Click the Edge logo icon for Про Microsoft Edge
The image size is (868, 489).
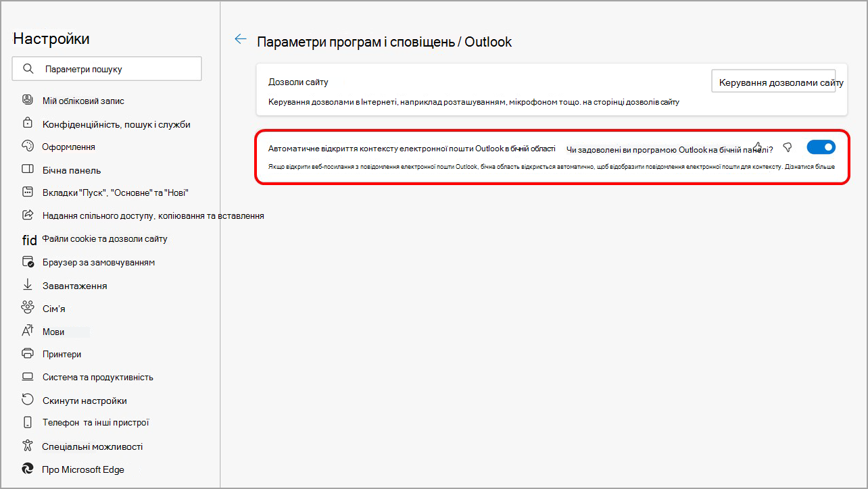(28, 469)
